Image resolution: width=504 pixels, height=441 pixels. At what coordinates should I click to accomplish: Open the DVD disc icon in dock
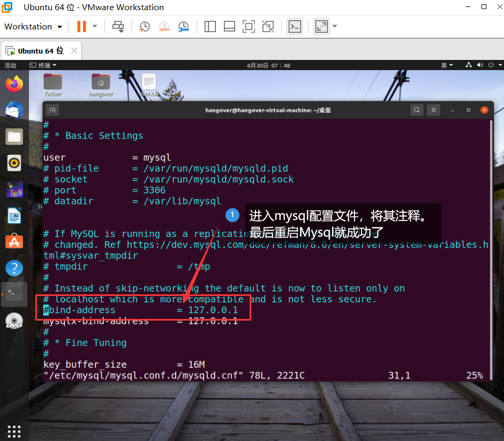click(x=14, y=321)
